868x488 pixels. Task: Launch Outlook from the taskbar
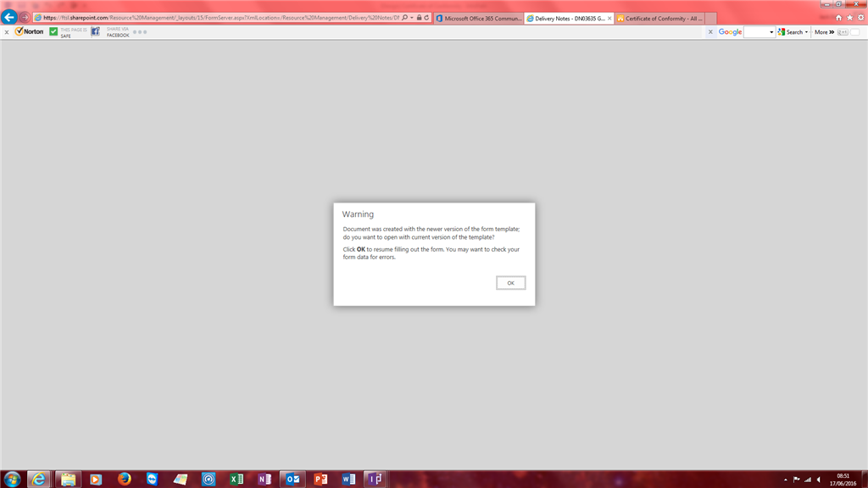tap(292, 479)
